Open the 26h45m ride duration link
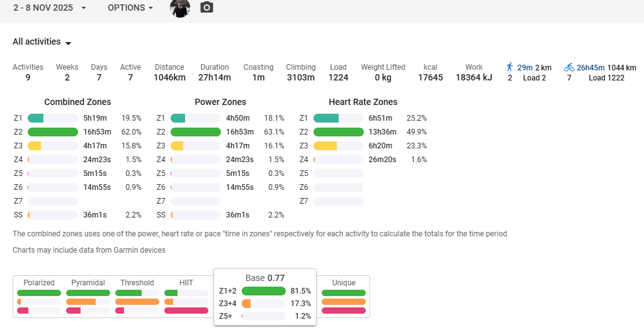This screenshot has height=330, width=644. (x=590, y=67)
